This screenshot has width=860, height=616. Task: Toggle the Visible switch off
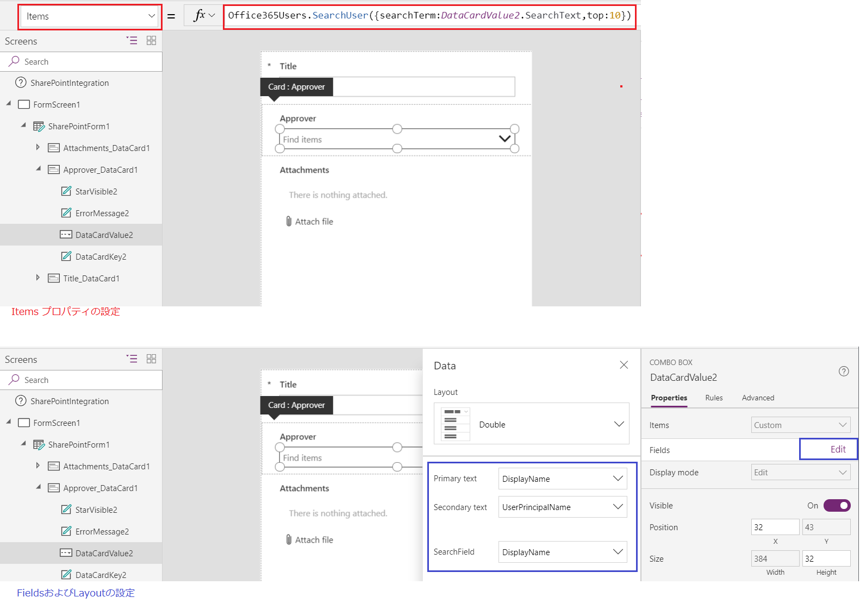(x=837, y=506)
